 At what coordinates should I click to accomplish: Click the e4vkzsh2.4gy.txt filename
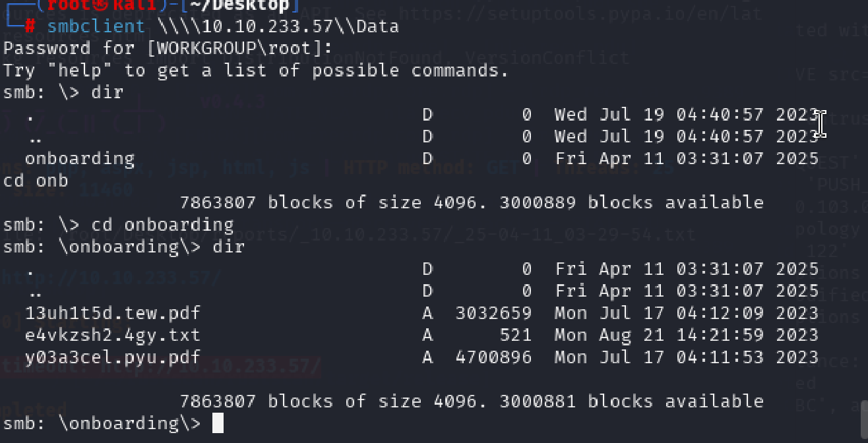coord(113,335)
